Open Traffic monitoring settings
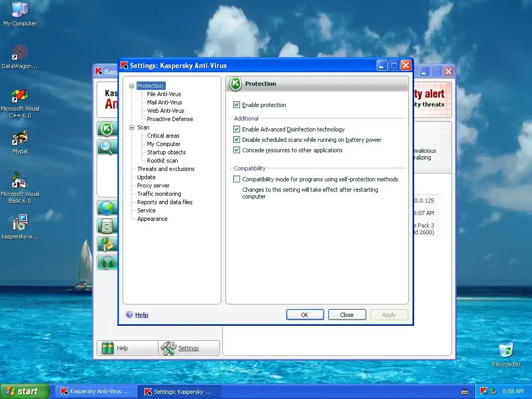The width and height of the screenshot is (532, 399). pos(159,194)
